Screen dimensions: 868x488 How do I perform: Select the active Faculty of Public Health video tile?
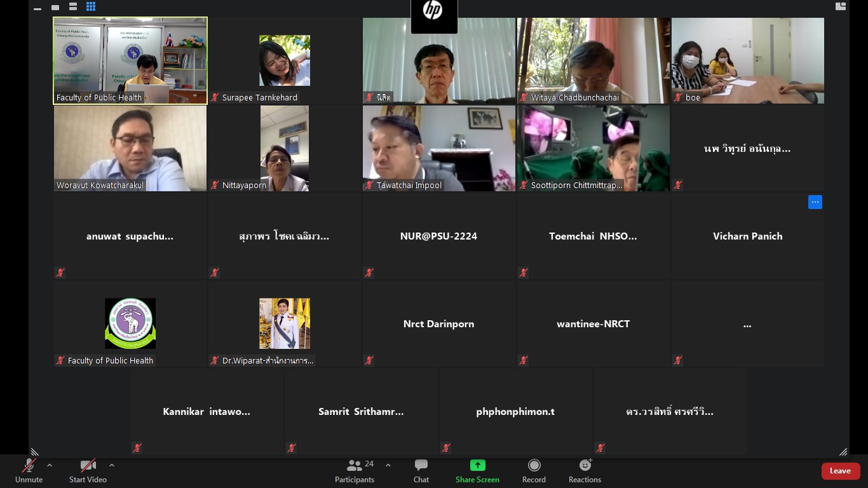130,60
